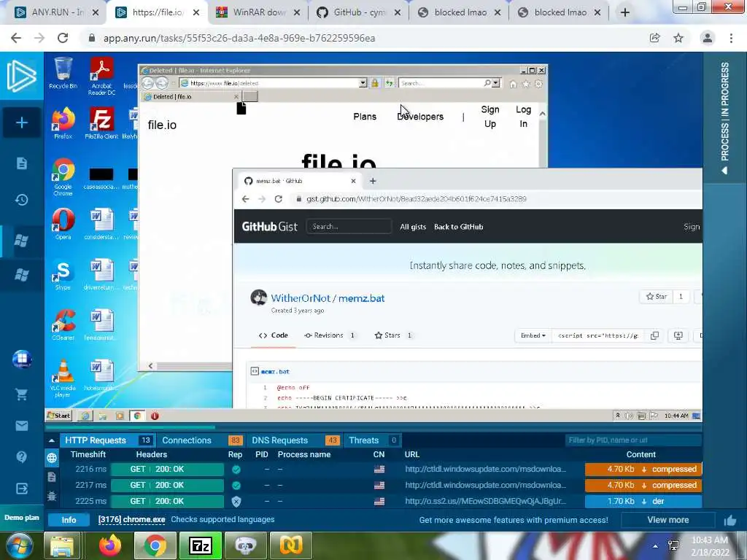Select the CCleaner desktop icon
The width and height of the screenshot is (747, 560).
[x=63, y=325]
